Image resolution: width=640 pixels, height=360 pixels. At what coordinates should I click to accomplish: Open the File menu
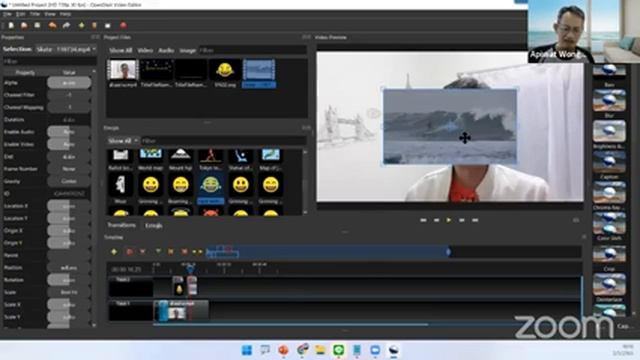coord(7,14)
